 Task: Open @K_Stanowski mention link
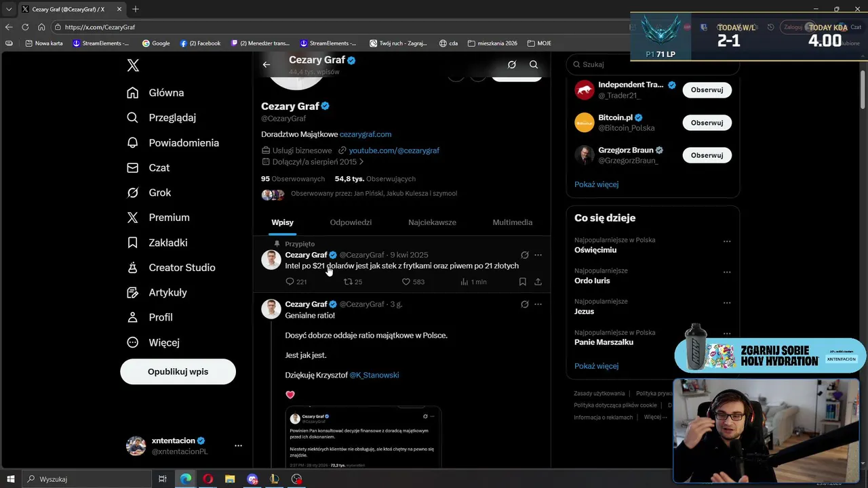point(374,375)
